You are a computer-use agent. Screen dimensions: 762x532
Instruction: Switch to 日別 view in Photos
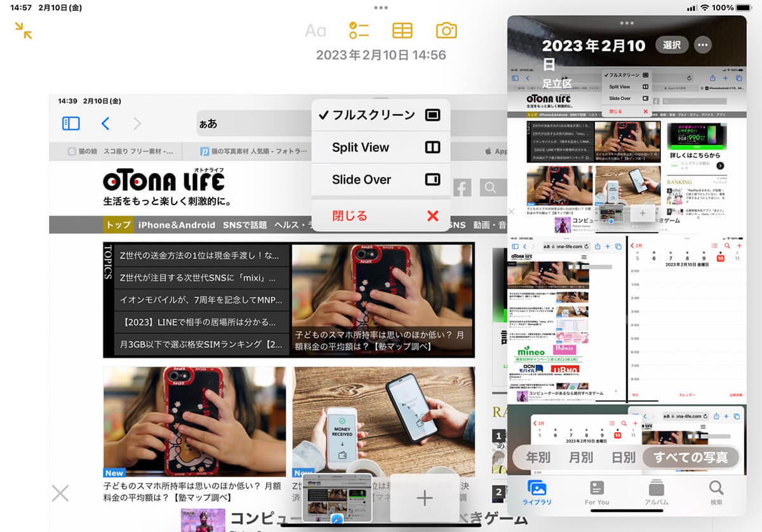(623, 458)
